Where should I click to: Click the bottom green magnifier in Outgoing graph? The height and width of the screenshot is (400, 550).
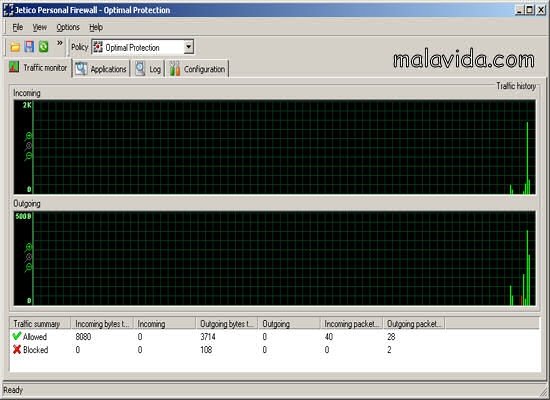pos(28,268)
